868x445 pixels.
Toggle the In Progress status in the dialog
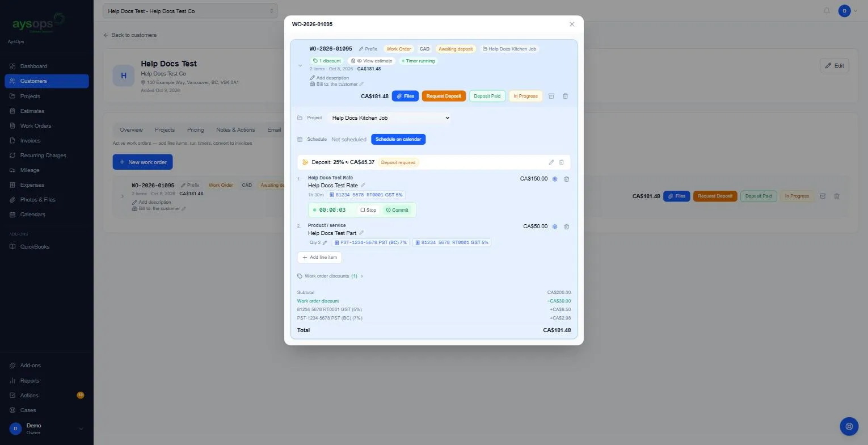[525, 96]
